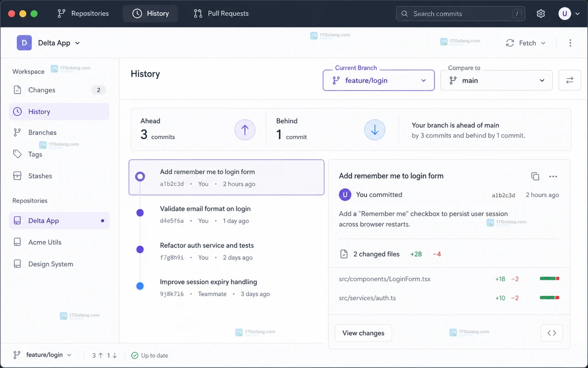Click the Tags icon in sidebar
588x368 pixels.
[x=17, y=154]
